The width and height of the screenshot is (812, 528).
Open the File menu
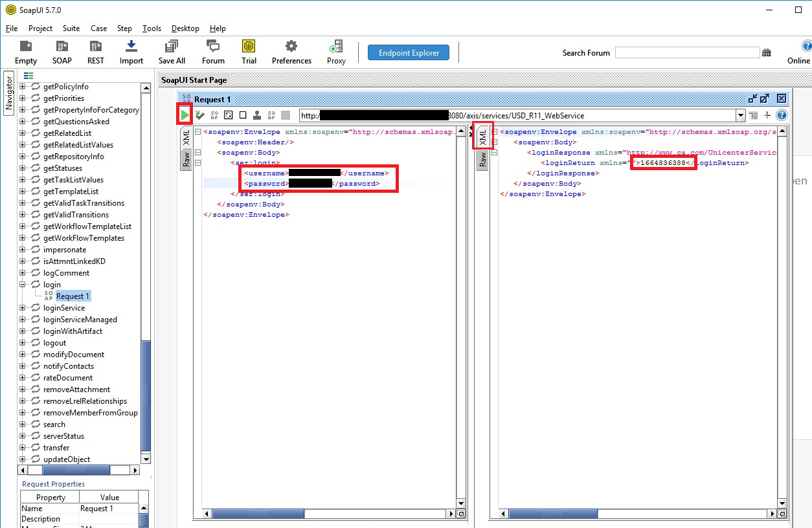tap(12, 28)
